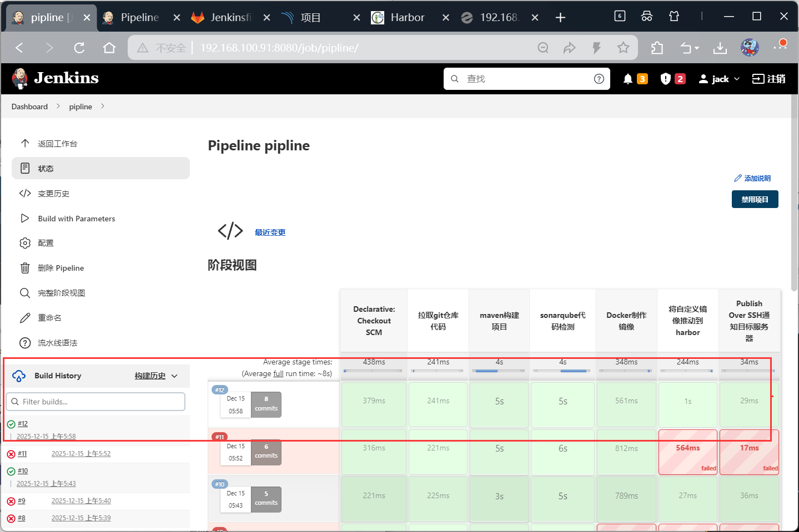Open build #10 link in history
The image size is (799, 532).
(23, 471)
